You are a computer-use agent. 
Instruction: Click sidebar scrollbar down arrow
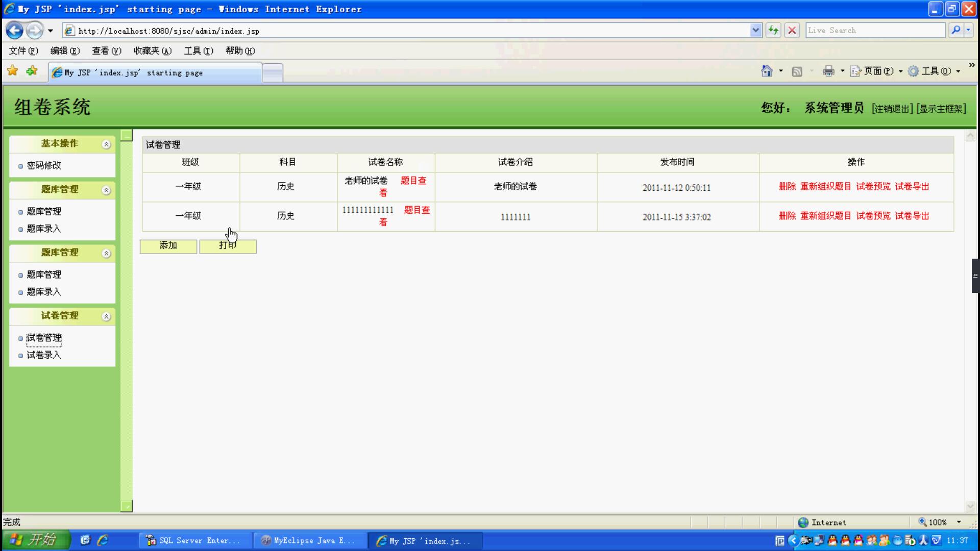(127, 506)
